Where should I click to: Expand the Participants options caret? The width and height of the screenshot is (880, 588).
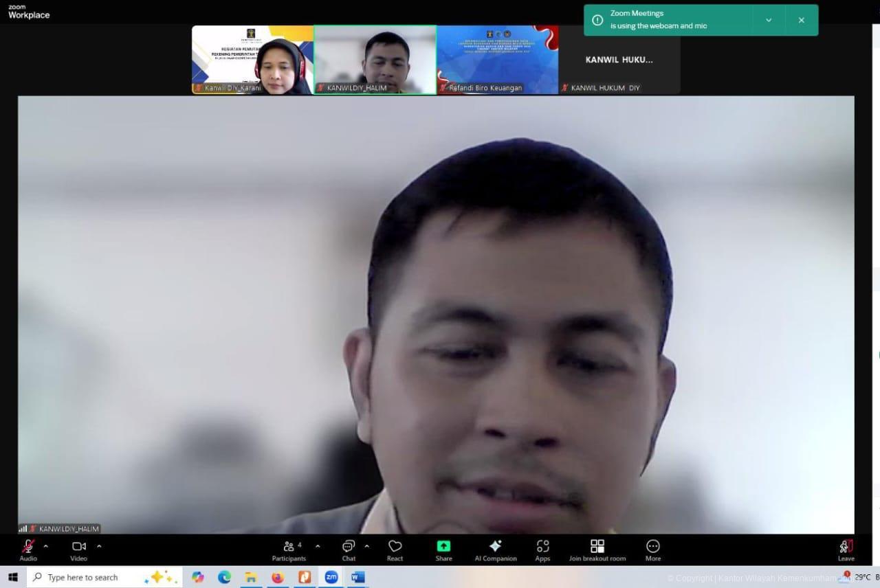coord(318,546)
